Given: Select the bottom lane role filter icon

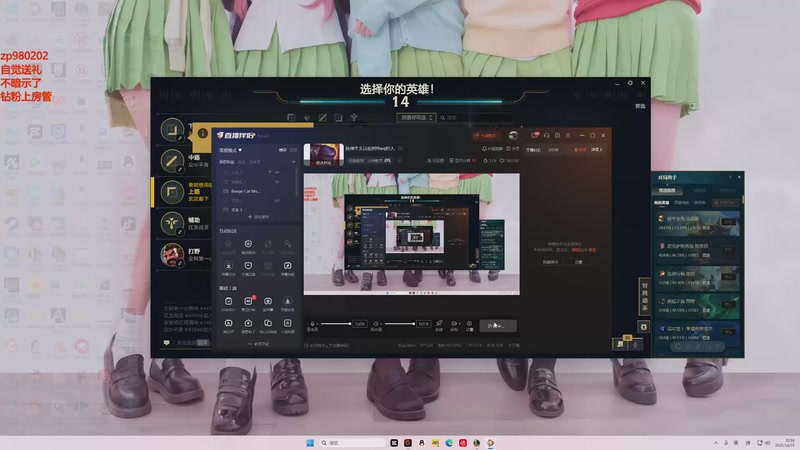Looking at the screenshot, I should click(x=338, y=117).
